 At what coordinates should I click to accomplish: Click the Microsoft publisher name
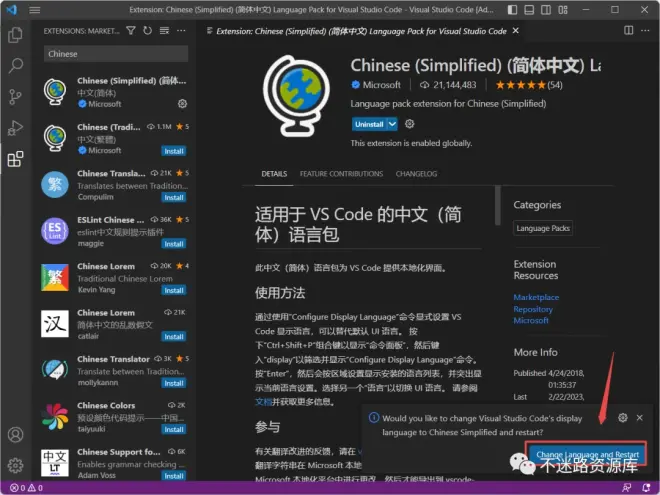click(381, 85)
